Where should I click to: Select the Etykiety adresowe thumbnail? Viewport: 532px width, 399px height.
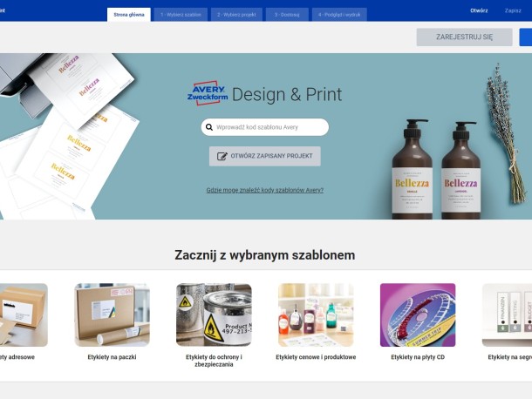click(x=23, y=314)
